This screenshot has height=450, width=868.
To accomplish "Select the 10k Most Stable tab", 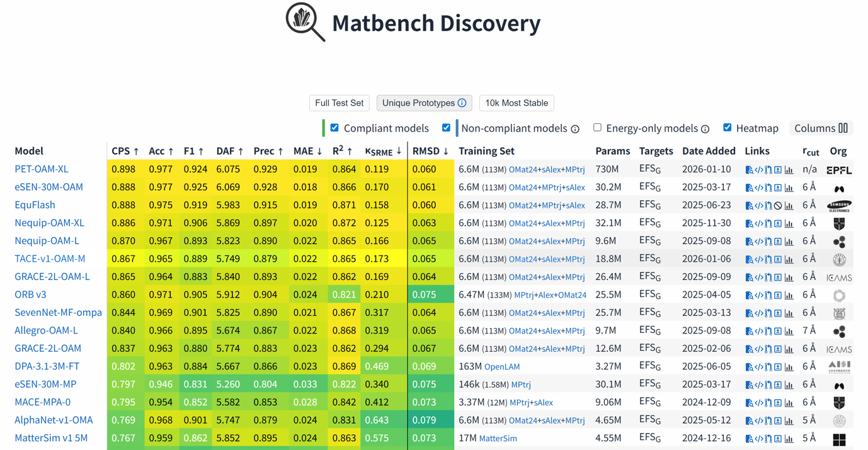I will 517,103.
